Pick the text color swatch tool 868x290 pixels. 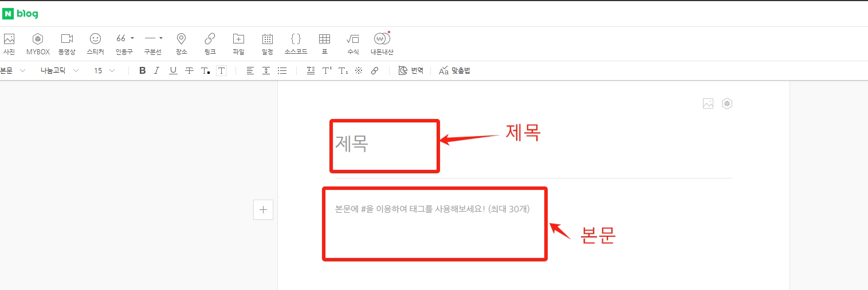(x=205, y=71)
